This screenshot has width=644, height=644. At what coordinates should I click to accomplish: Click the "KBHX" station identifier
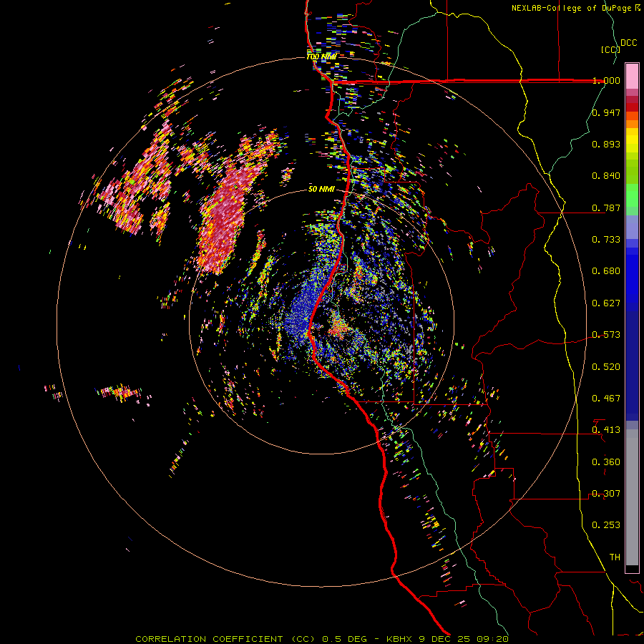pyautogui.click(x=399, y=639)
